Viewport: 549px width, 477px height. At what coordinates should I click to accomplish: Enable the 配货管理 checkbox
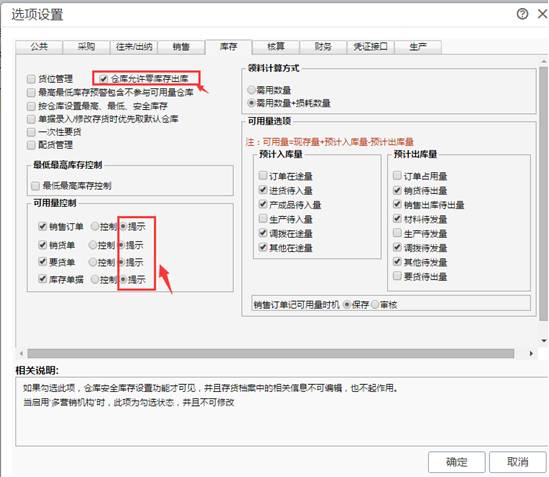tap(31, 145)
